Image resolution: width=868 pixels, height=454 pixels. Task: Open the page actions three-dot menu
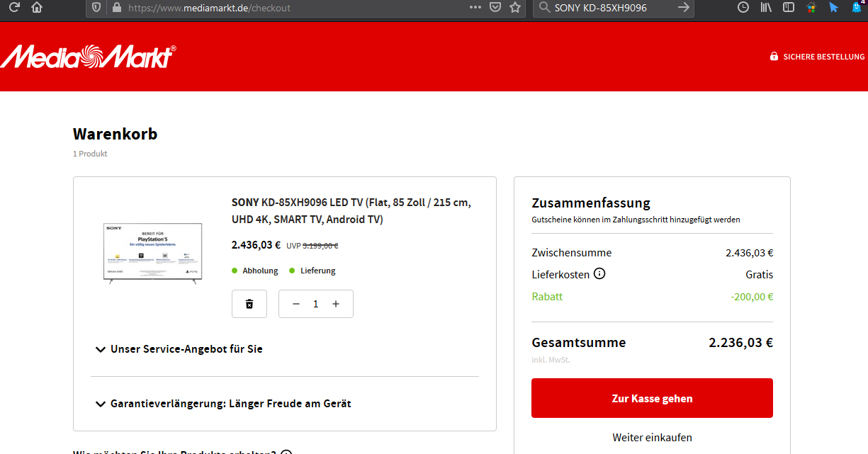(475, 7)
